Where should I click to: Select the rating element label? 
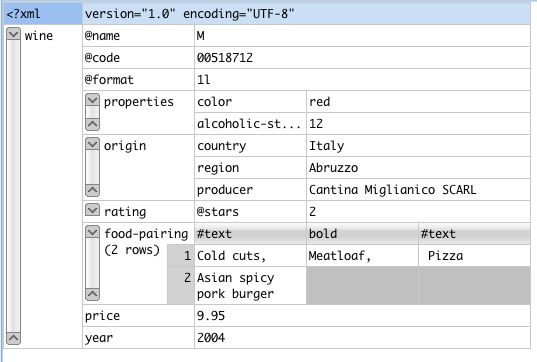click(125, 212)
